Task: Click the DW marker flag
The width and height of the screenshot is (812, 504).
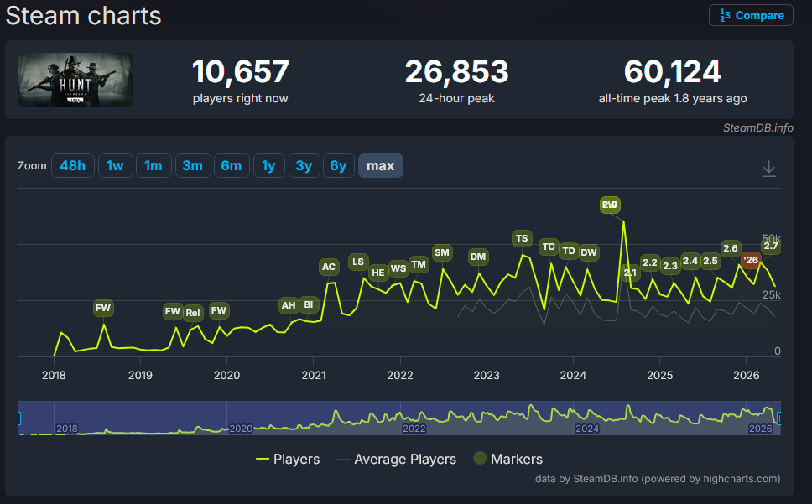Action: click(x=589, y=252)
